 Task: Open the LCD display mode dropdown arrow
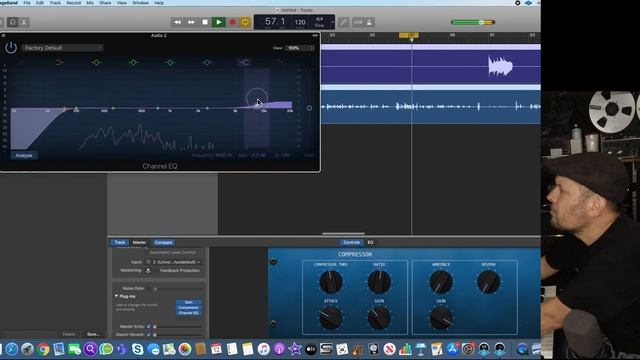pos(332,22)
